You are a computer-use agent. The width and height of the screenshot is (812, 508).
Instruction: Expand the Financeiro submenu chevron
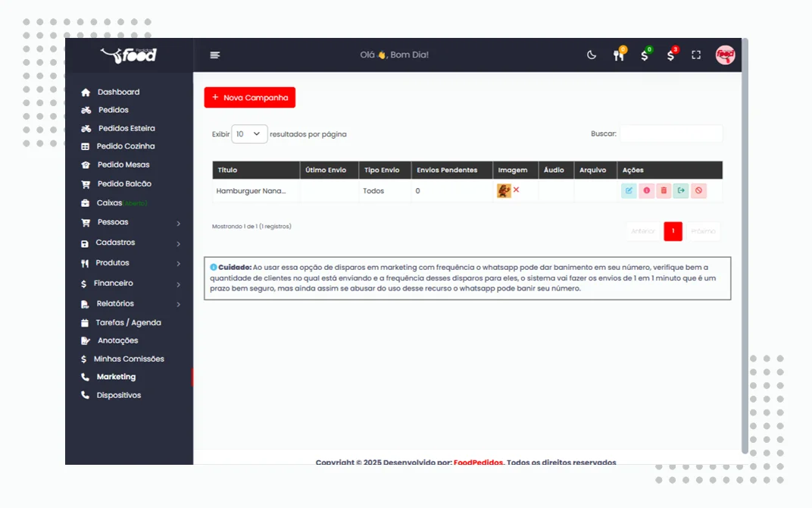pos(178,284)
